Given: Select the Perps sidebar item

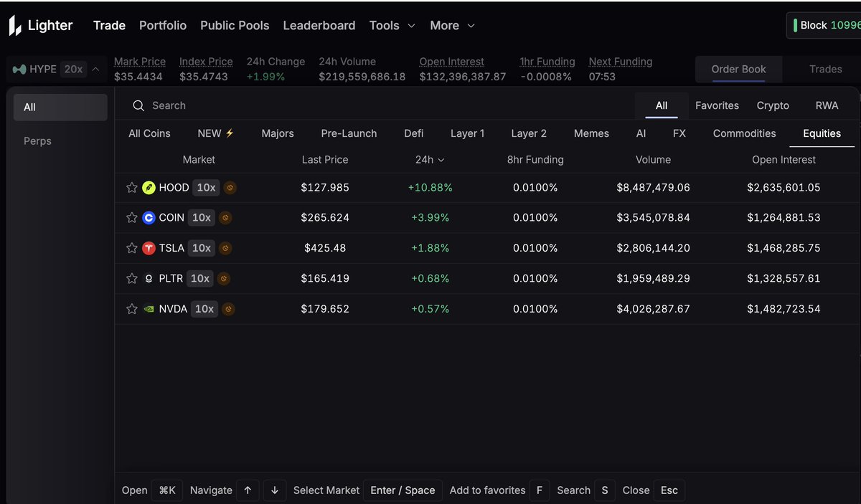Looking at the screenshot, I should [60, 141].
